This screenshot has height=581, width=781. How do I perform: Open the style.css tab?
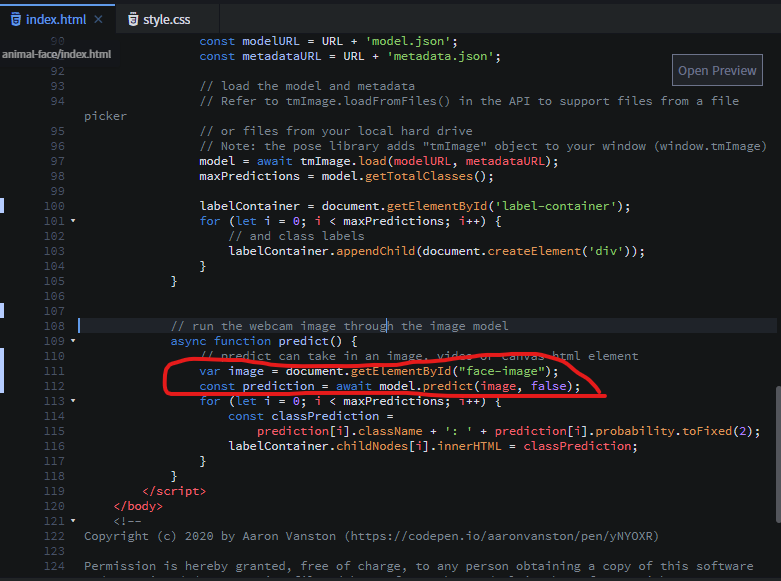[x=166, y=19]
